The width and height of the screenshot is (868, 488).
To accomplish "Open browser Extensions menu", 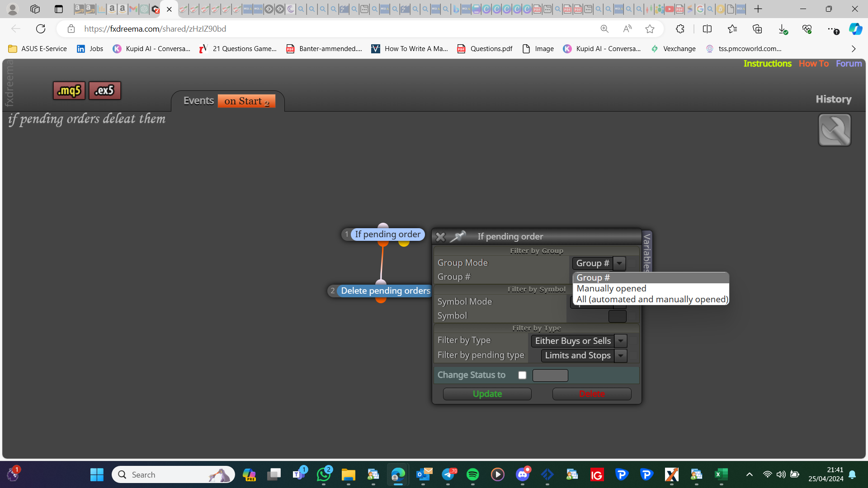I will [x=680, y=29].
